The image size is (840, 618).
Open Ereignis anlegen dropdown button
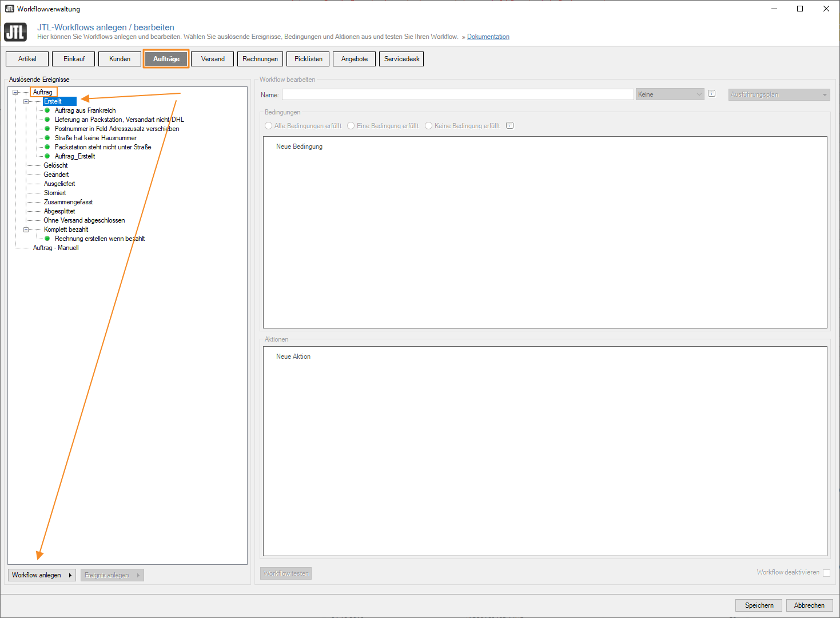tap(112, 575)
